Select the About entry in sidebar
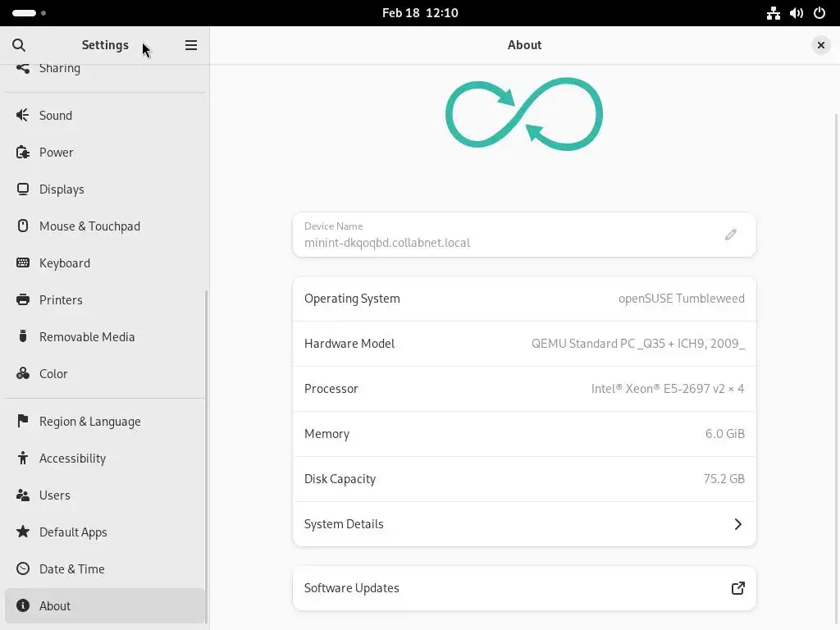This screenshot has height=630, width=840. point(105,606)
